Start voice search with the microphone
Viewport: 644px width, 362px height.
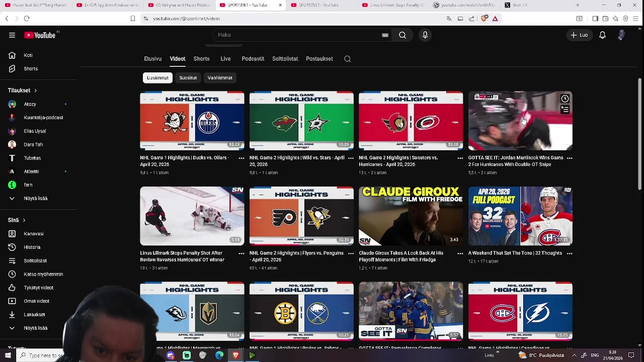(425, 35)
